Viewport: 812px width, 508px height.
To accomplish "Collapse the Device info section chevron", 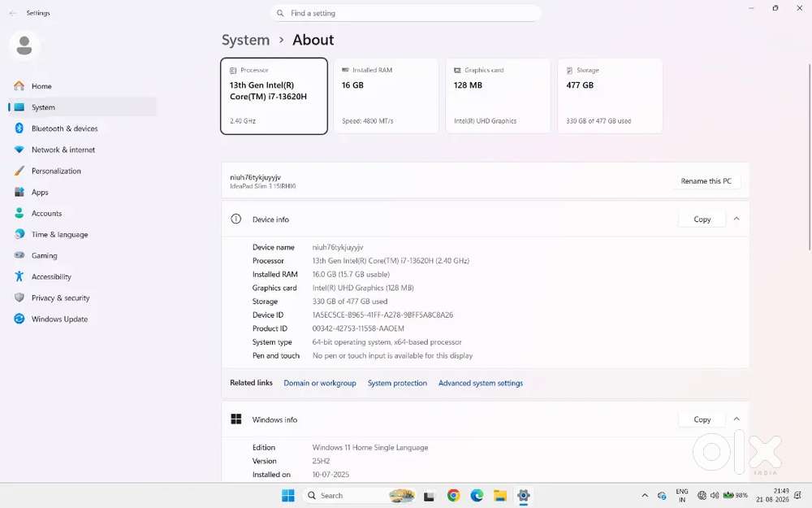I will (736, 219).
